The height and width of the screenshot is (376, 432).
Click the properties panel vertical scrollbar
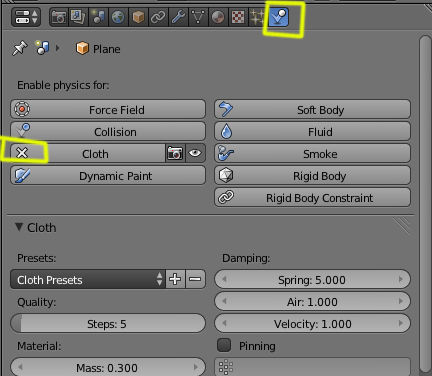click(425, 203)
